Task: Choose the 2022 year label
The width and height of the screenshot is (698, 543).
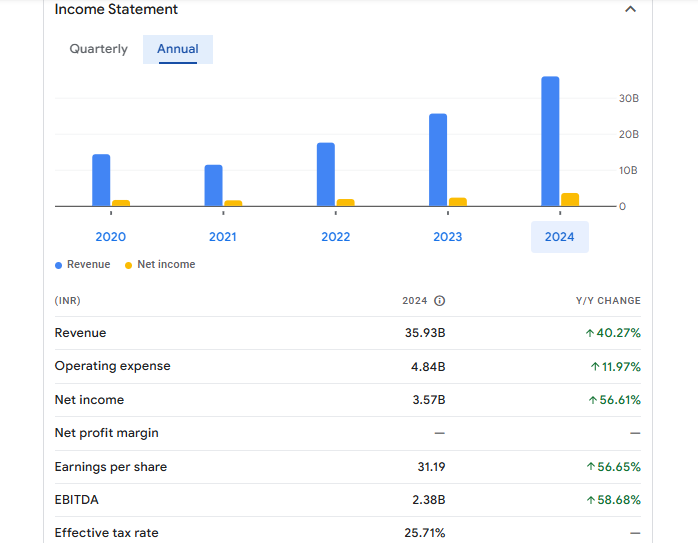Action: 336,237
